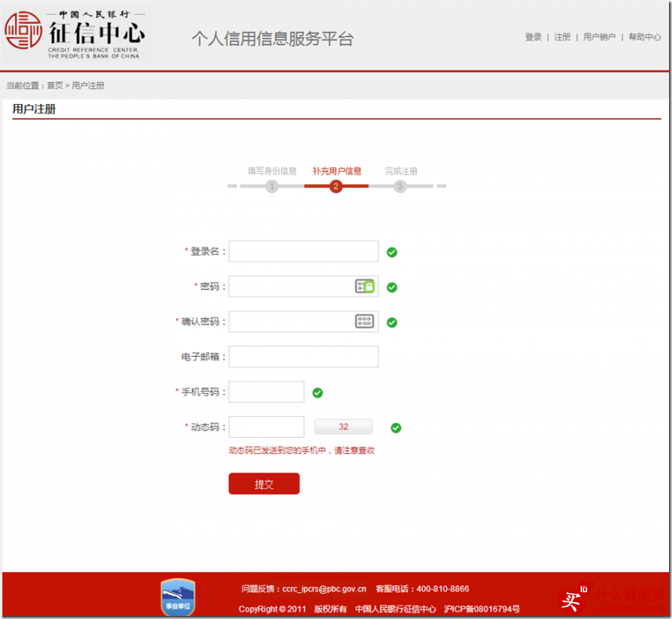Open the soft keyboard icon in 确认密码 field
This screenshot has width=672, height=619.
(x=365, y=321)
